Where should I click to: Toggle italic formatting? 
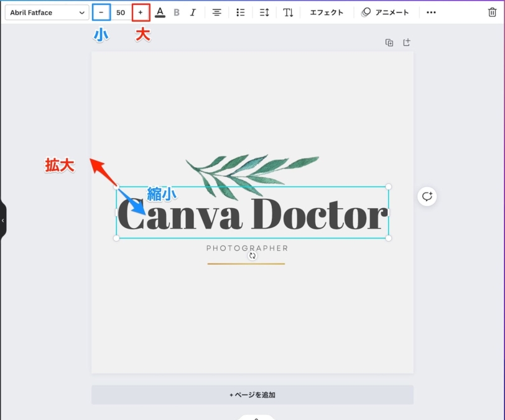(x=193, y=12)
